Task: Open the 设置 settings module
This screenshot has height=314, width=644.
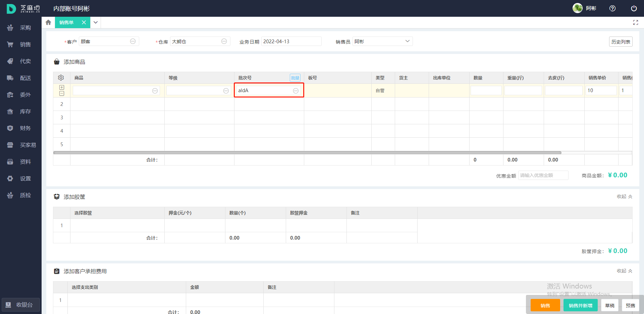Action: tap(21, 179)
